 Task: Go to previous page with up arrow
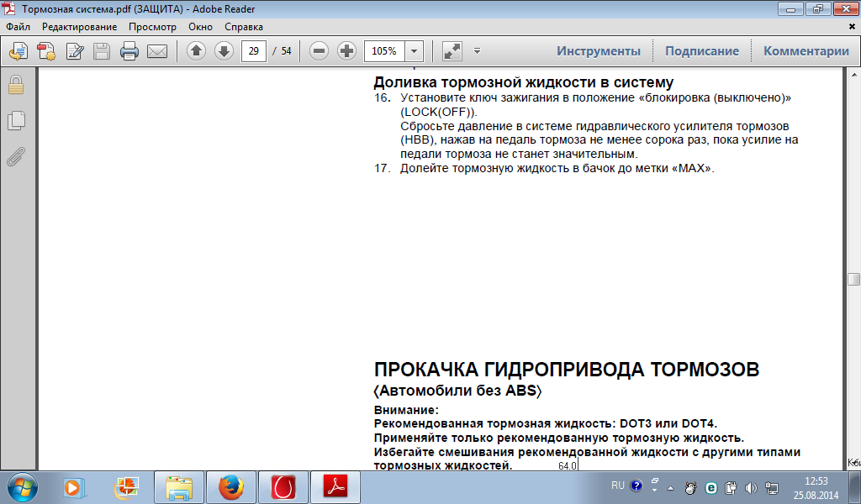pos(196,51)
